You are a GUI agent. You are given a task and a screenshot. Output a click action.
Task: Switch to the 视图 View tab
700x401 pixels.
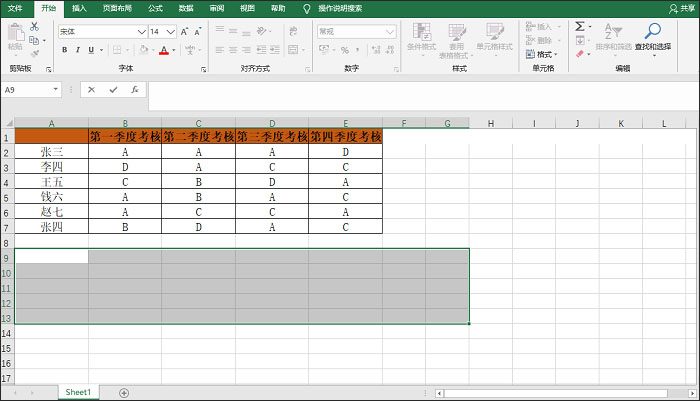coord(247,8)
